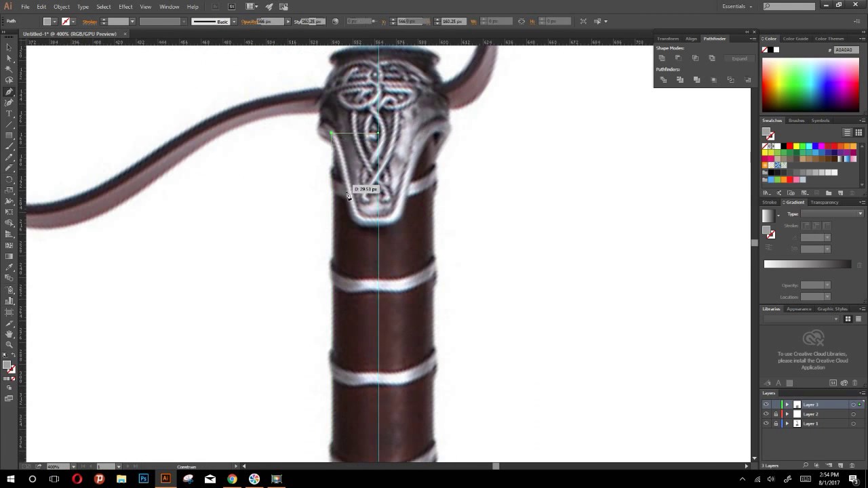
Task: Create a new layer in the Layers panel
Action: 841,465
